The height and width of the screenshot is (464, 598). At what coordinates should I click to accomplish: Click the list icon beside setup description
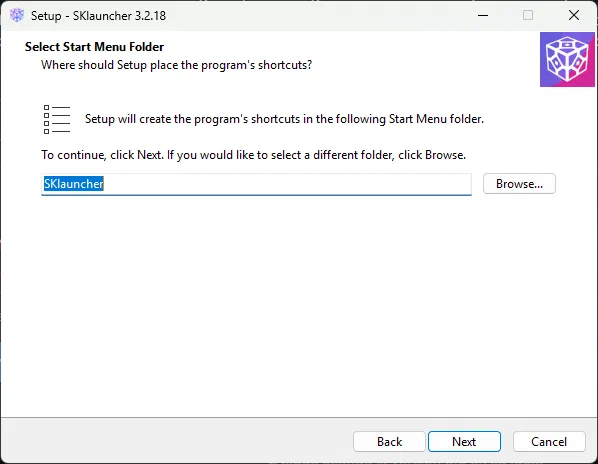(x=57, y=119)
